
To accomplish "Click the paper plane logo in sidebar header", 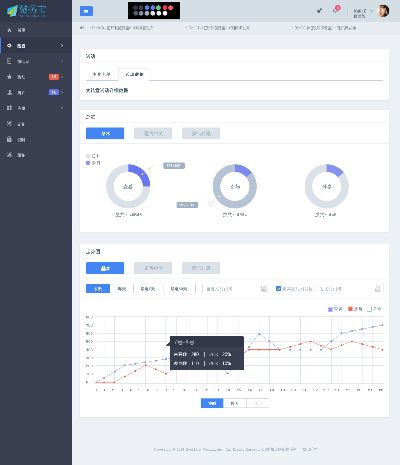I will (27, 11).
